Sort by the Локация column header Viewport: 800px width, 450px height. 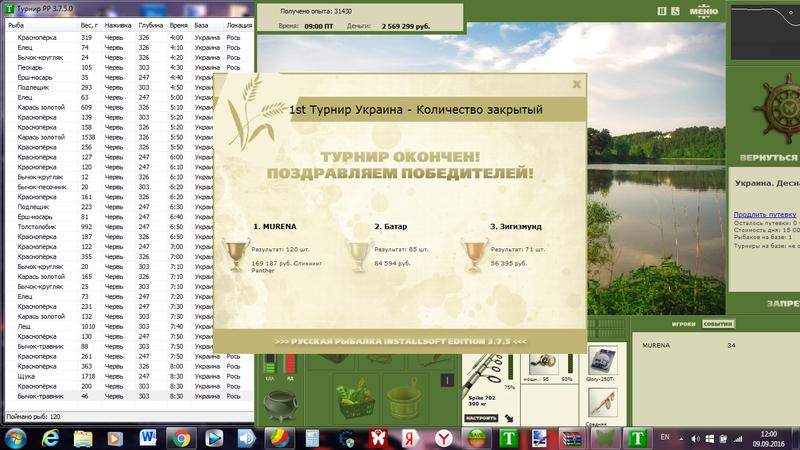239,25
